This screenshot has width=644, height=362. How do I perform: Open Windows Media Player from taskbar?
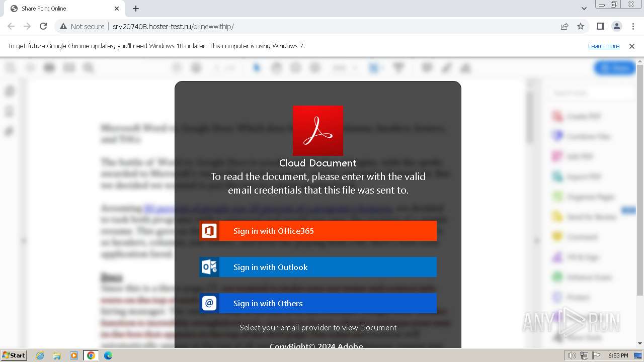[74, 355]
